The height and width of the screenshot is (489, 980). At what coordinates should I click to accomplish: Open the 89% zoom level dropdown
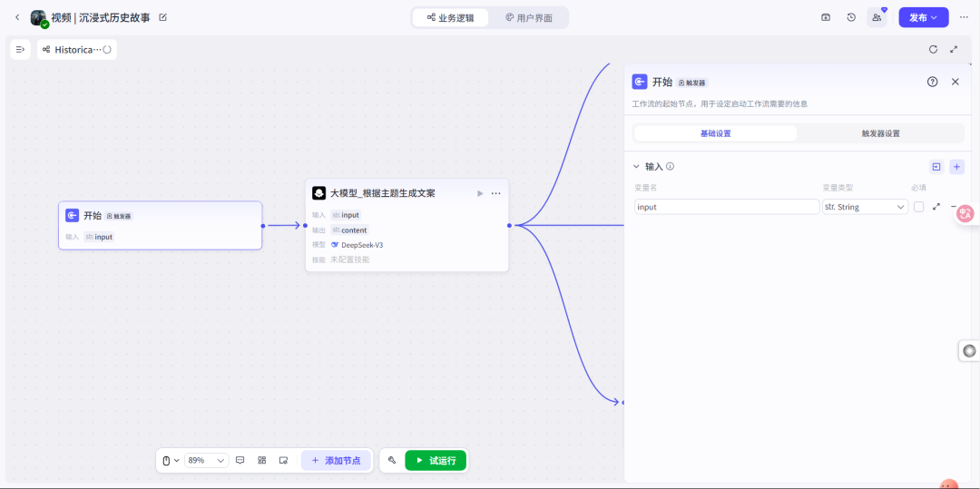pos(207,460)
